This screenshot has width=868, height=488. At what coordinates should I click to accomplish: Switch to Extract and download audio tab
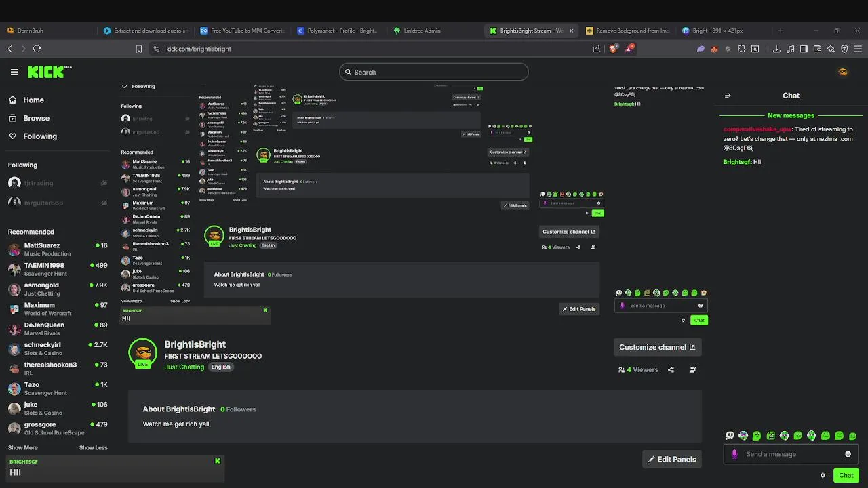coord(146,30)
